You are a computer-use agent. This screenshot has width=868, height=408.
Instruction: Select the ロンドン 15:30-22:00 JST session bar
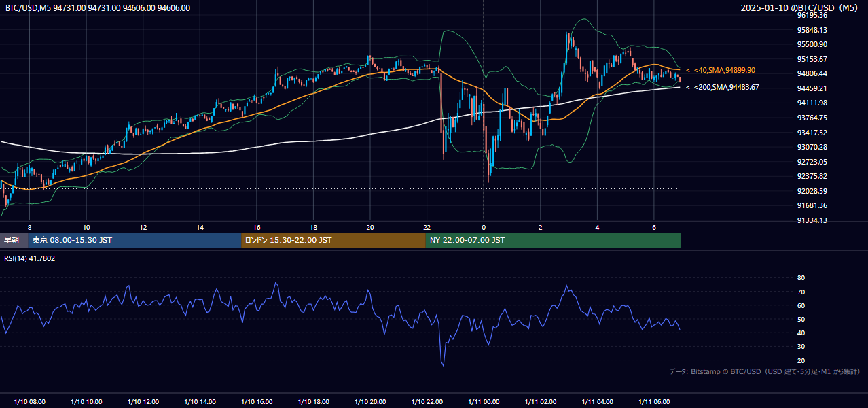point(333,240)
